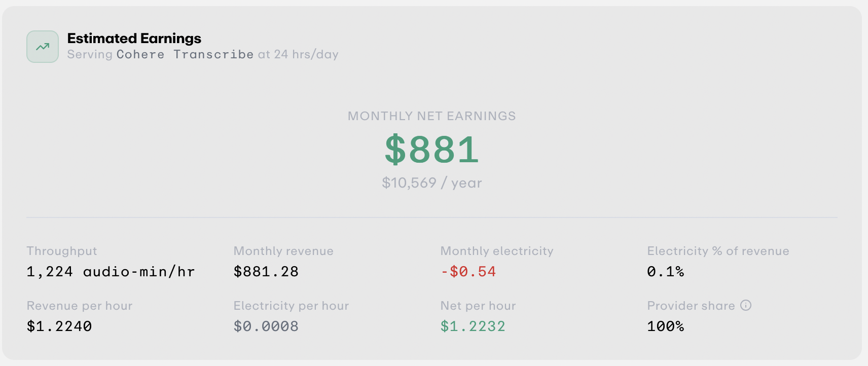Select the $1.2240 revenue per hour value
This screenshot has width=868, height=366.
59,326
